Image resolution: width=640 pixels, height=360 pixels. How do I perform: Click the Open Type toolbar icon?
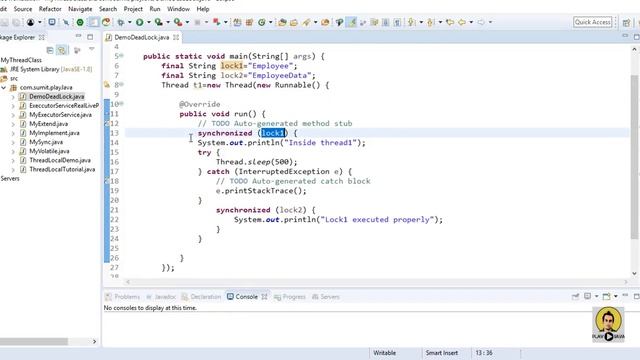[x=282, y=22]
